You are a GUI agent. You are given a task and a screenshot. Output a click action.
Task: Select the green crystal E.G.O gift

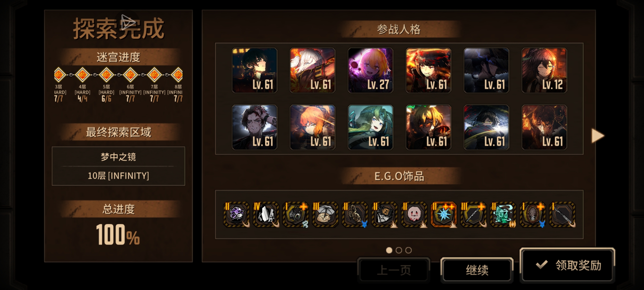[x=503, y=215]
